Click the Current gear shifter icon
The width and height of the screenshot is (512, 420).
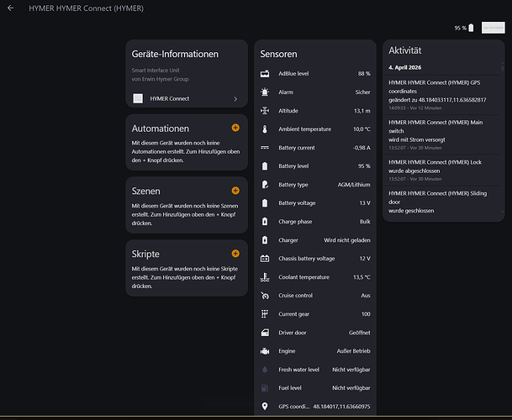[265, 314]
